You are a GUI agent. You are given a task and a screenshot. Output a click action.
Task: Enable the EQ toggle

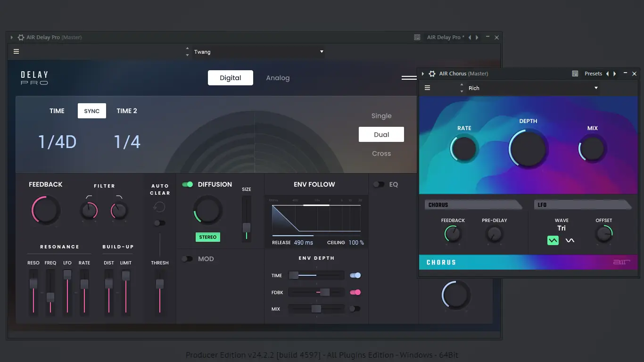[379, 184]
